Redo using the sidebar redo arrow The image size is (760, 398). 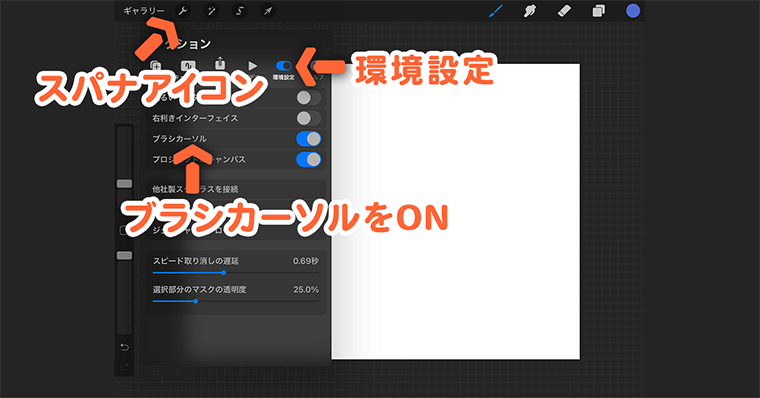coord(125,367)
